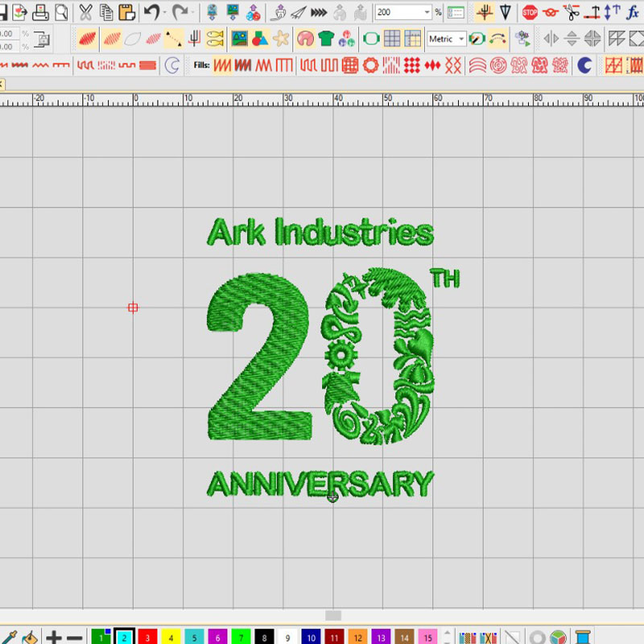Click the color wheel icon
Screen dimensions: 644x644
[558, 638]
